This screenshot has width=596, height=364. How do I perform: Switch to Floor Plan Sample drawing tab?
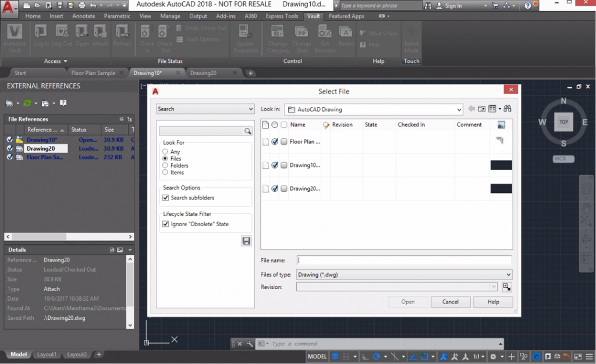[x=93, y=73]
